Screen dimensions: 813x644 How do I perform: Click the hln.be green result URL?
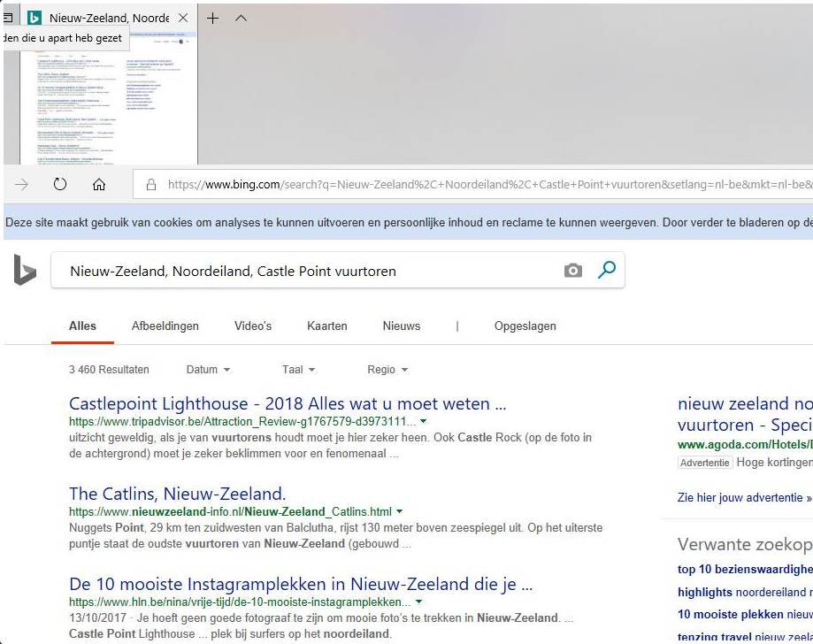coord(240,602)
